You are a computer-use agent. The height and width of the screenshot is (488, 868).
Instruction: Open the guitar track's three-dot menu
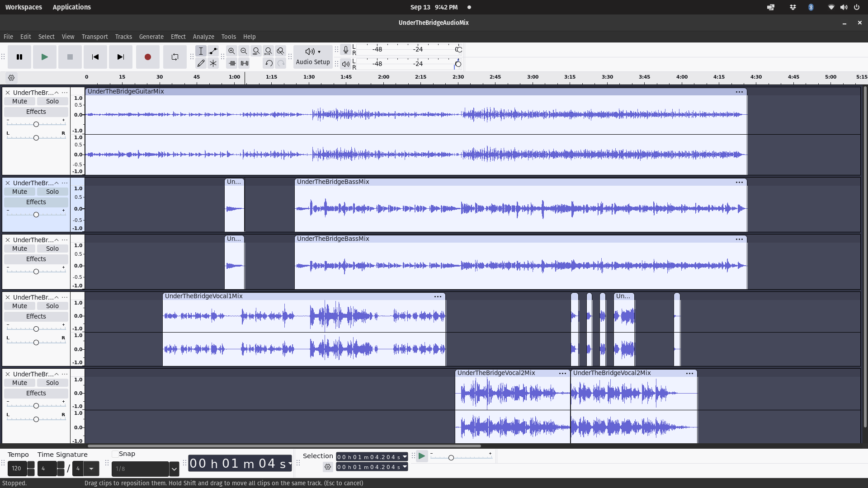[65, 93]
